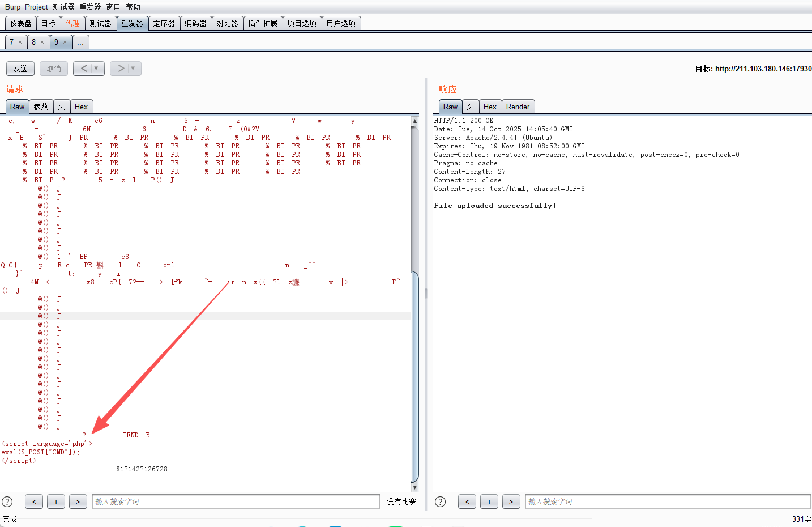812x527 pixels.
Task: Open the forward history dropdown arrow
Action: [x=134, y=69]
